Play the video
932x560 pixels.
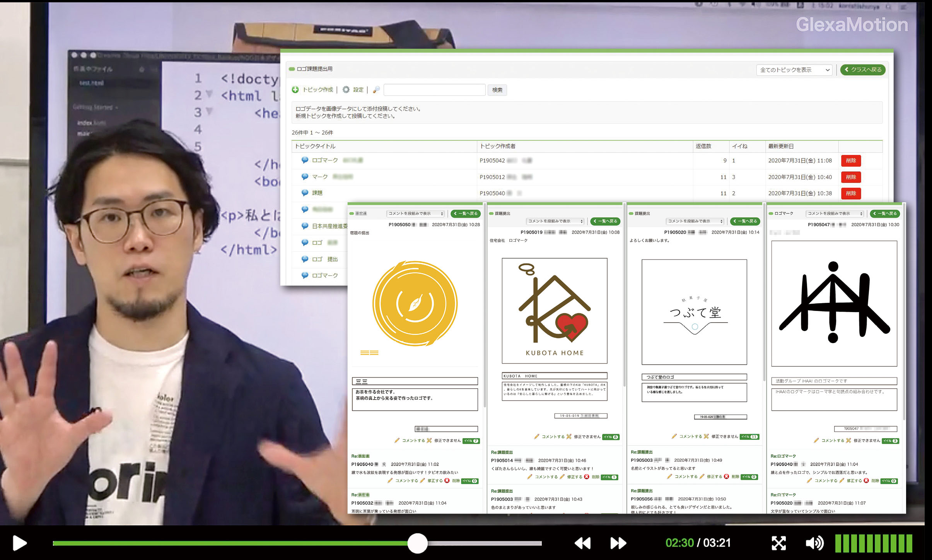pos(19,543)
